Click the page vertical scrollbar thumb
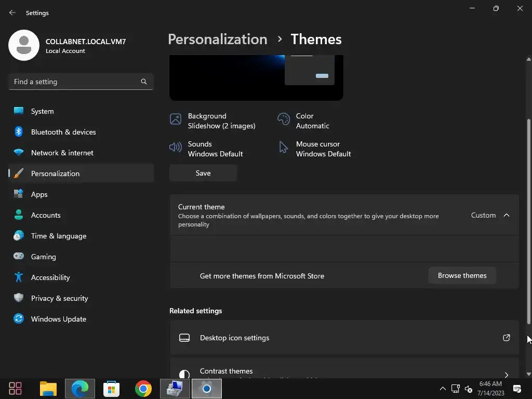The width and height of the screenshot is (532, 399). pos(528,221)
